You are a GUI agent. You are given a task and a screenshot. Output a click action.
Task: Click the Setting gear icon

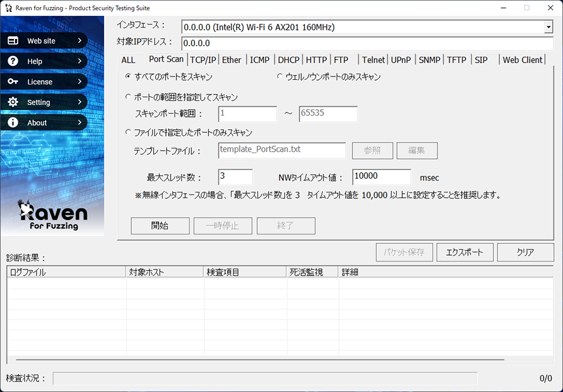coord(13,102)
